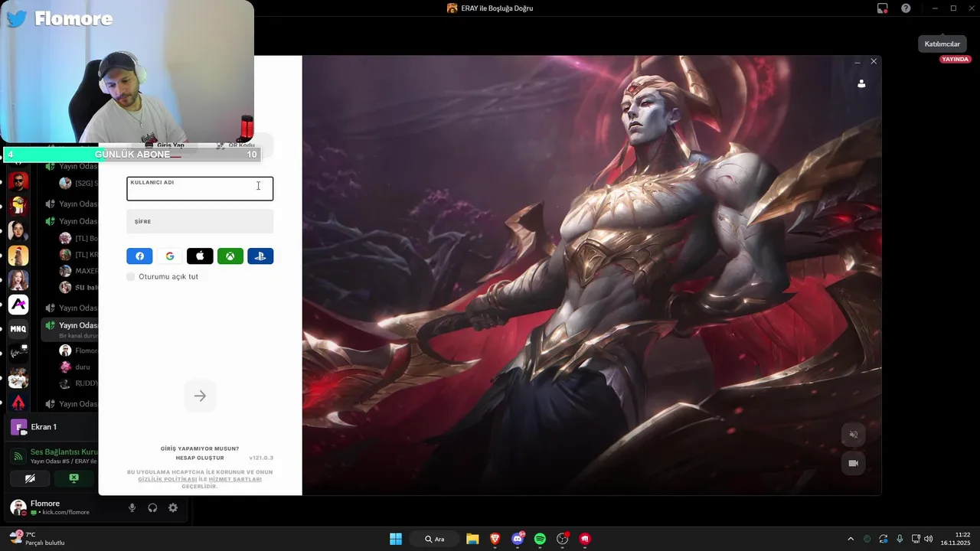Click 'Ses Bağlantısı Kuru' voice connection status
The height and width of the screenshot is (551, 980).
tap(64, 452)
